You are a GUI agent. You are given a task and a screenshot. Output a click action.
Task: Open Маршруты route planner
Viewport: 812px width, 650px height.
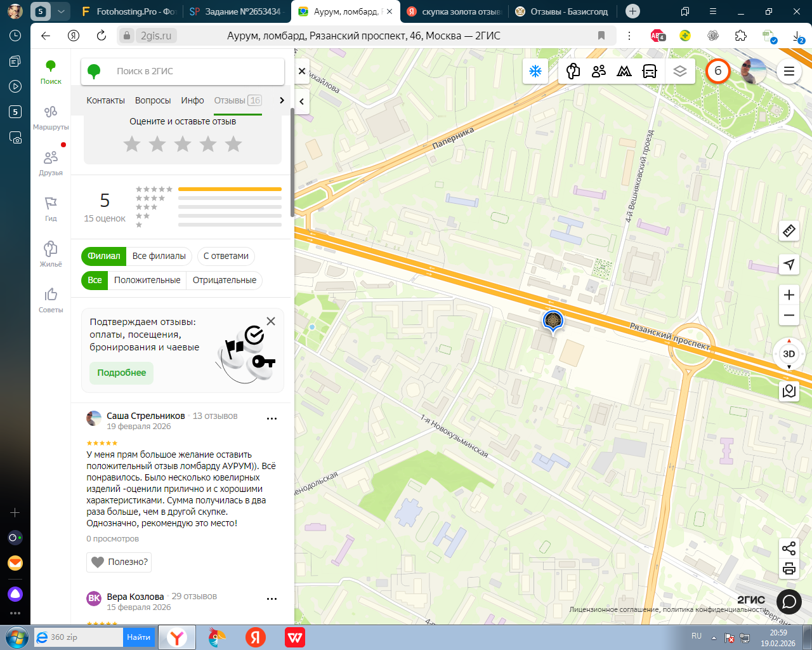point(51,117)
